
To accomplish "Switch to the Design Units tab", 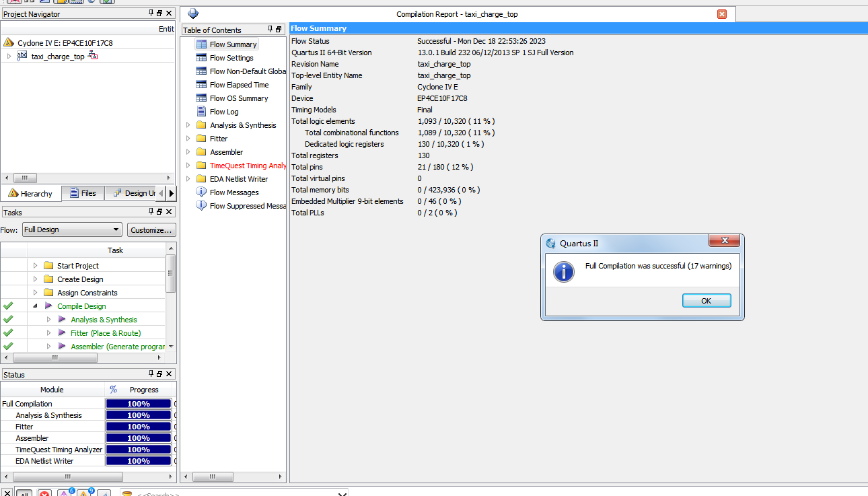I will 134,193.
